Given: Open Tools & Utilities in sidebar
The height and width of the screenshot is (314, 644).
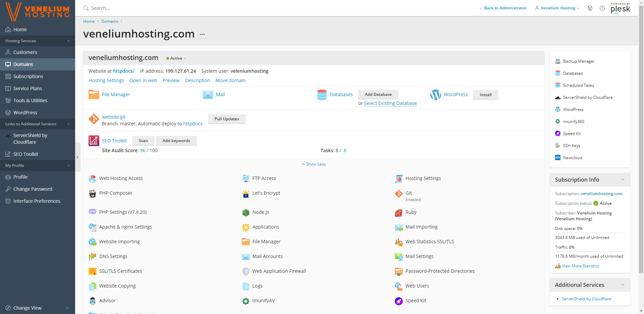Looking at the screenshot, I should [x=30, y=101].
